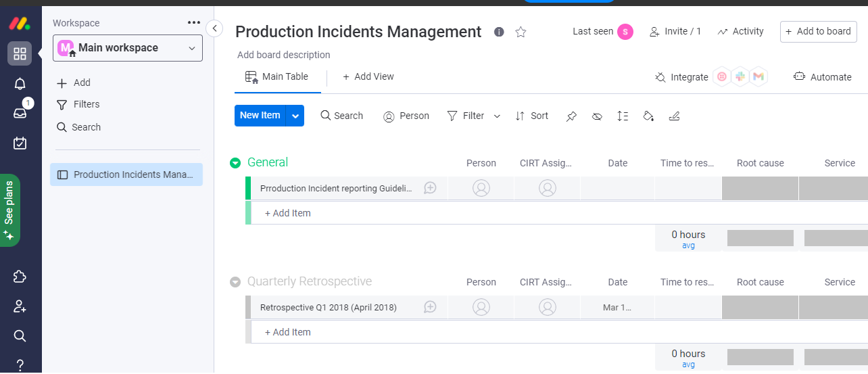Open the inbox icon with badge
Image resolution: width=868 pixels, height=374 pixels.
tap(20, 113)
